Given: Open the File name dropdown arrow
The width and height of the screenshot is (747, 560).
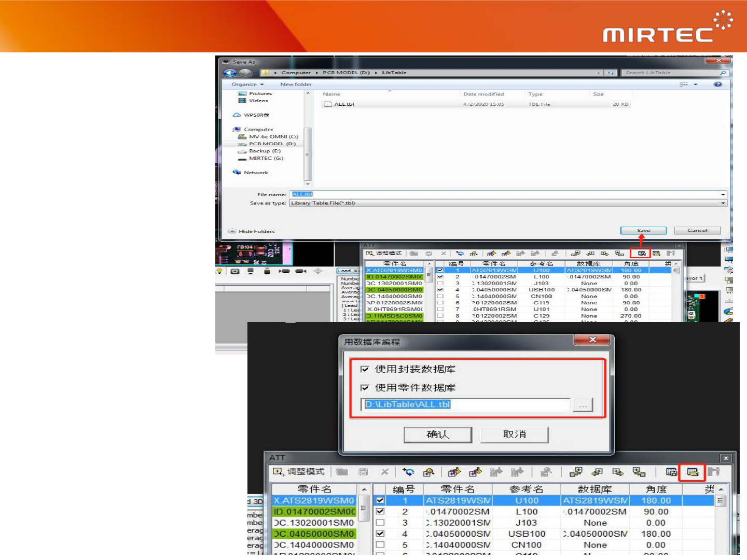Looking at the screenshot, I should click(723, 194).
